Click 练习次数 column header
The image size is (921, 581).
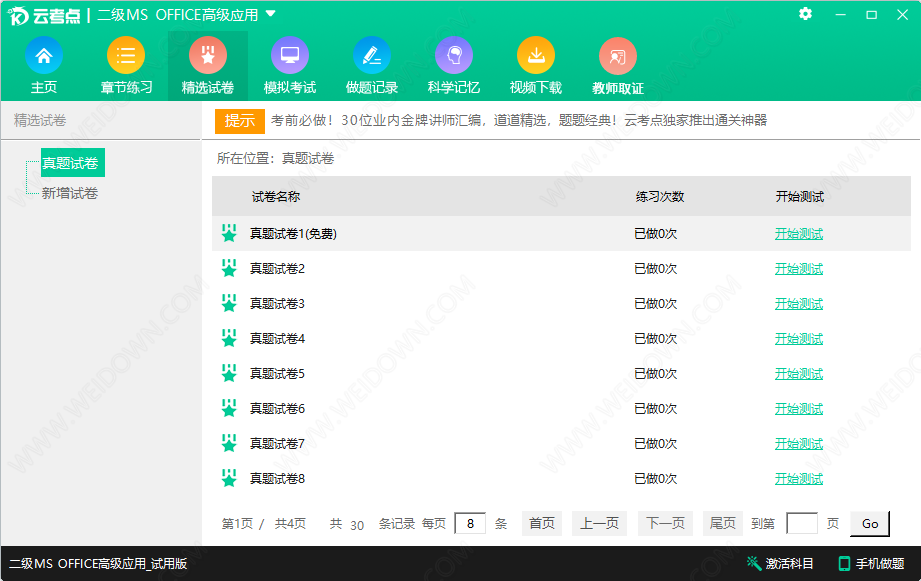660,197
